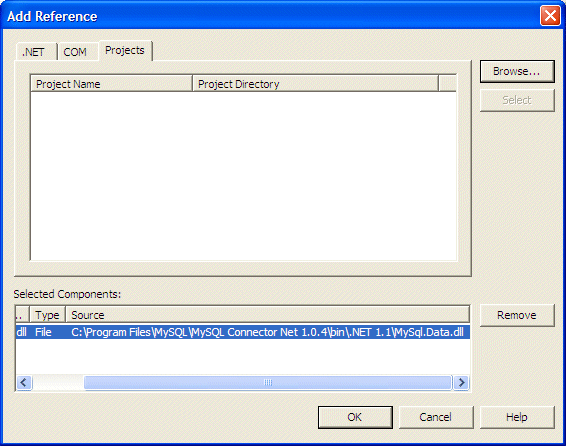
Task: Click the Source column header
Action: tap(267, 315)
